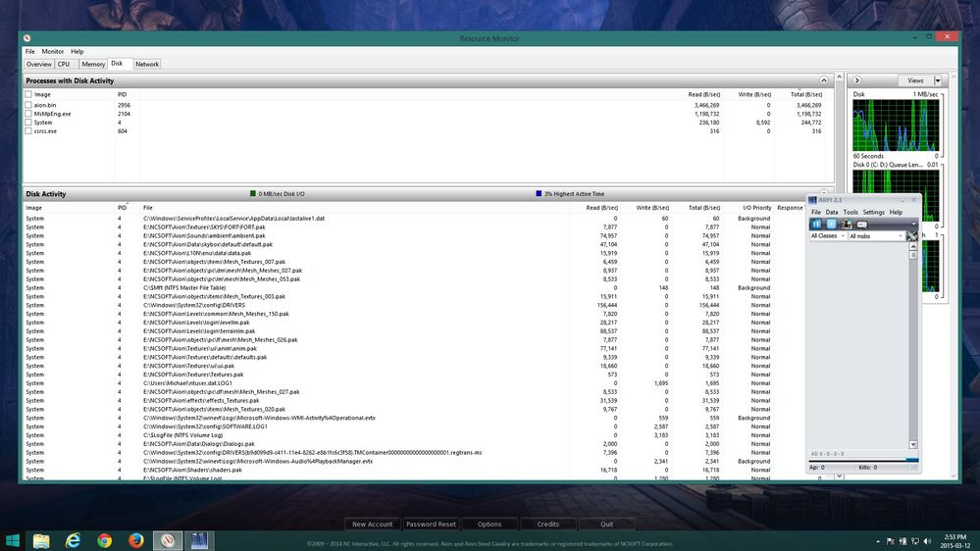
Task: Switch to the Overview tab
Action: tap(39, 64)
